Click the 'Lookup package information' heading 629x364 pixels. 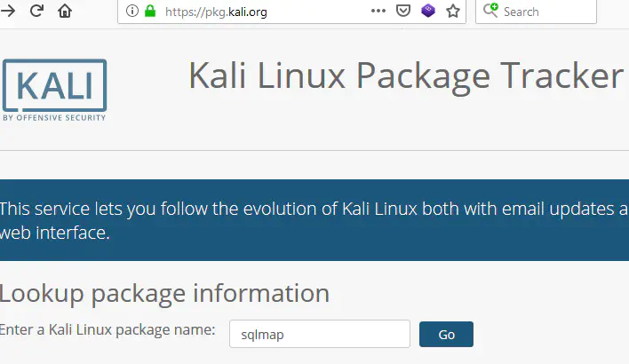[164, 294]
